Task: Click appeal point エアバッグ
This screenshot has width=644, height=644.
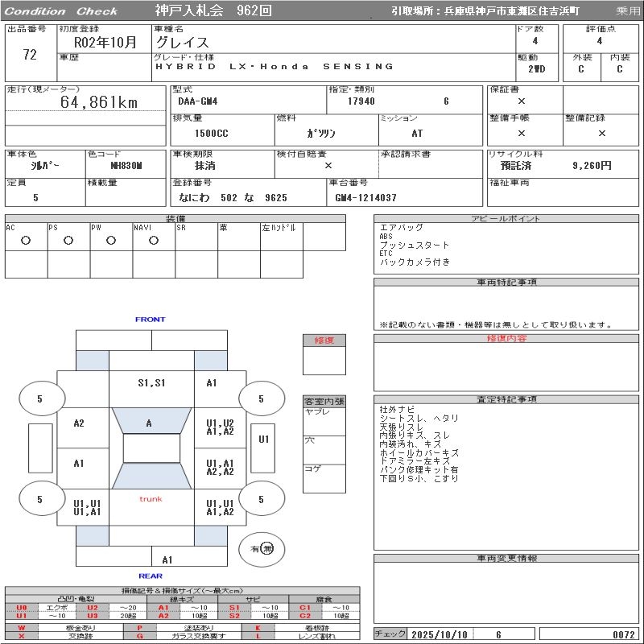Action: 401,228
